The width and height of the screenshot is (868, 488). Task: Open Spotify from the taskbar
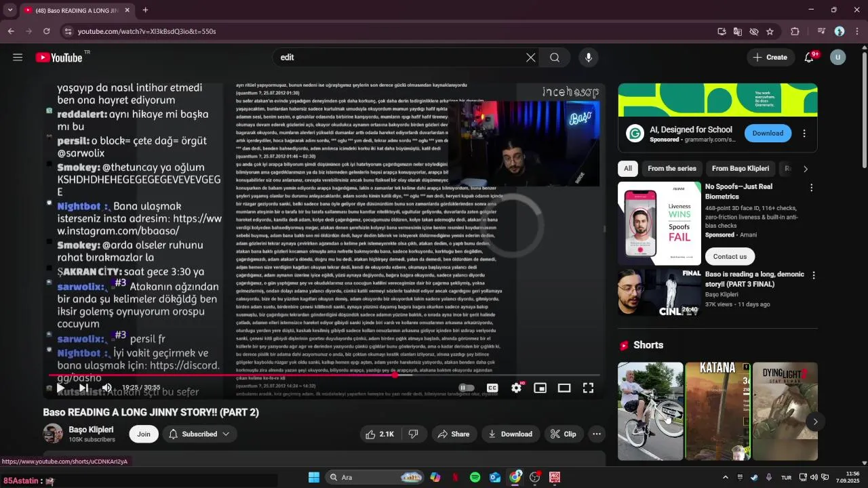475,477
